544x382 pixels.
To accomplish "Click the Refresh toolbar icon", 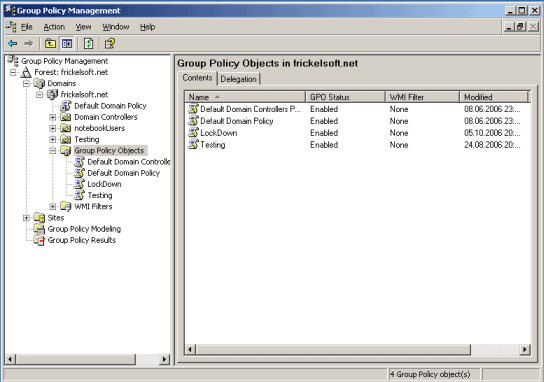I will (88, 43).
